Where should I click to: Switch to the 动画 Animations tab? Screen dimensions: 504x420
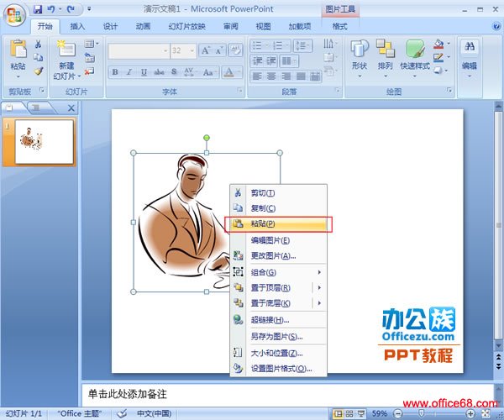[143, 26]
